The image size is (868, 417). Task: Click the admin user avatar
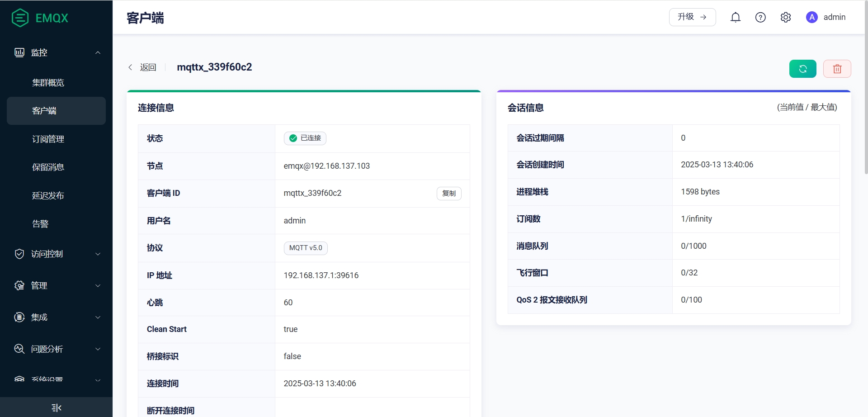point(812,17)
